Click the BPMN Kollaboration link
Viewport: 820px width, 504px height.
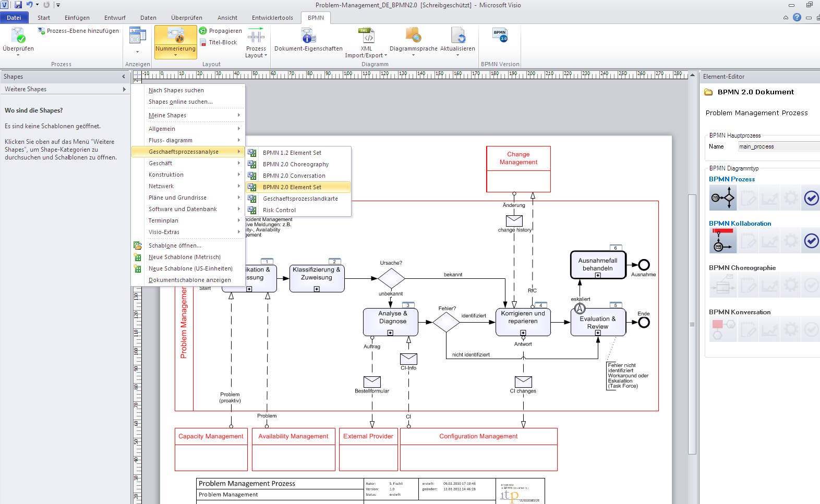point(740,224)
